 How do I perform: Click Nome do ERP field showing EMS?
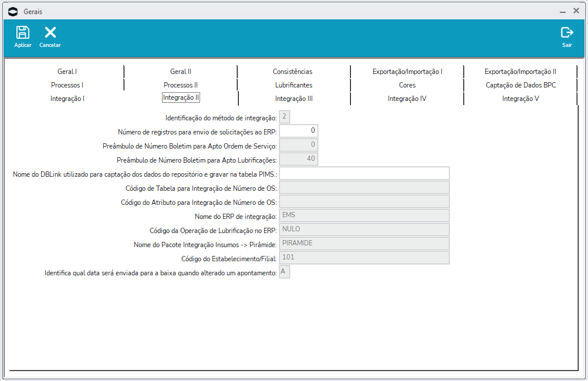click(364, 215)
